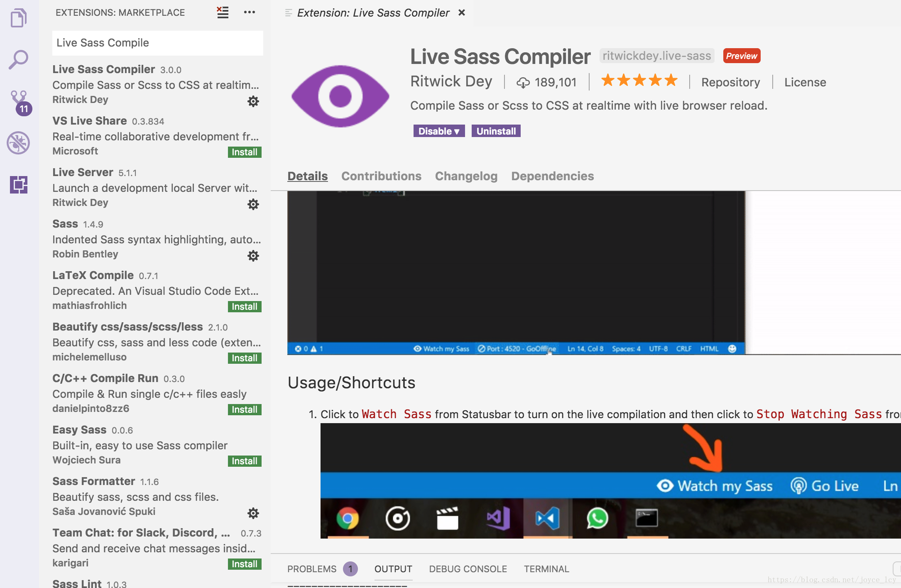
Task: Close the Live Sass Compiler extension tab
Action: point(462,13)
